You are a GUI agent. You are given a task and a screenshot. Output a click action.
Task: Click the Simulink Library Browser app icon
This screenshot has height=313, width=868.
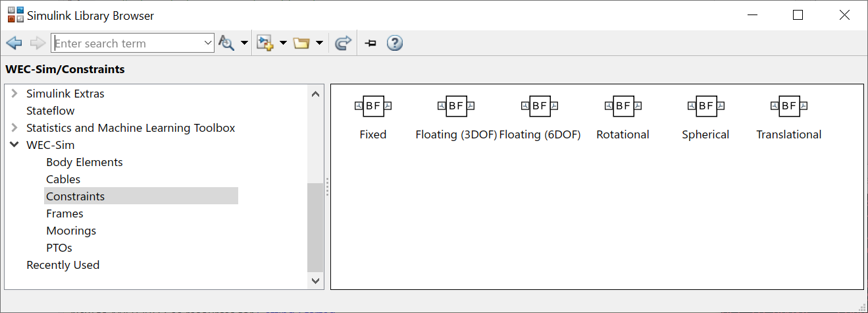click(15, 14)
